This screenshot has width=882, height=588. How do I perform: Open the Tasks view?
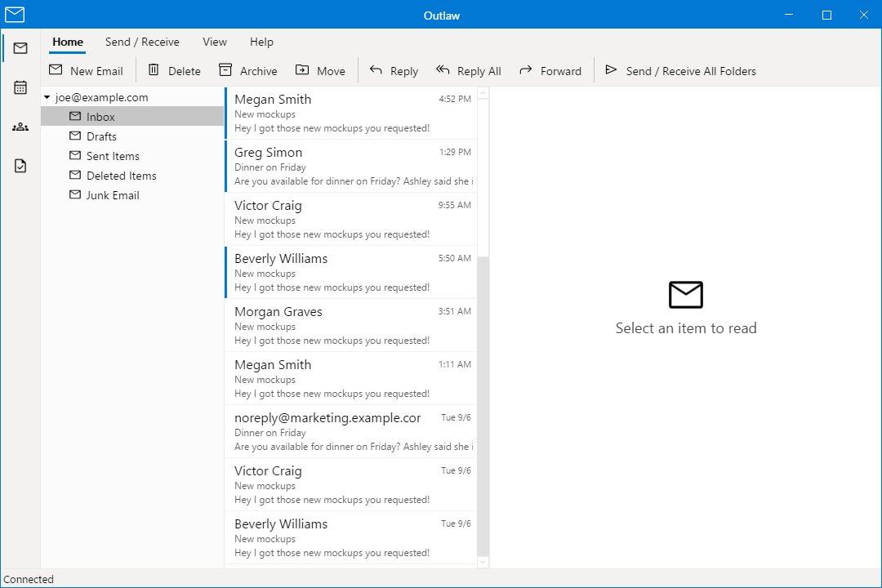19,165
